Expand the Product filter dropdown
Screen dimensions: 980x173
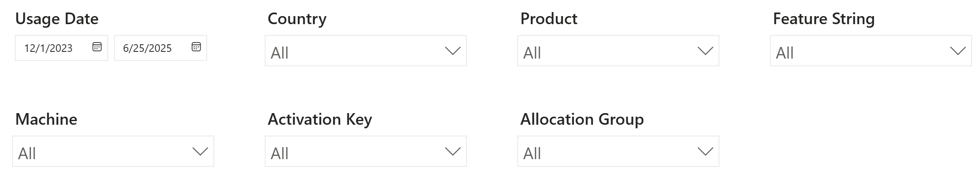tap(618, 51)
